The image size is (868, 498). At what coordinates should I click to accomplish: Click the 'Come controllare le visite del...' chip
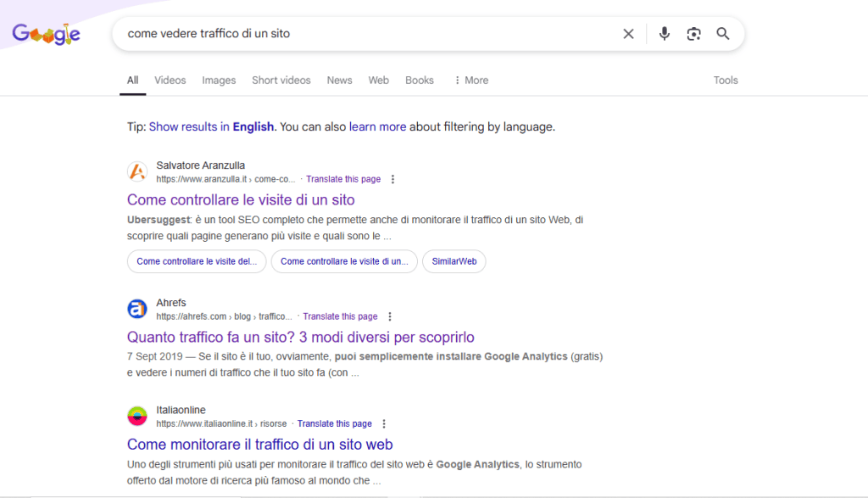click(x=197, y=261)
